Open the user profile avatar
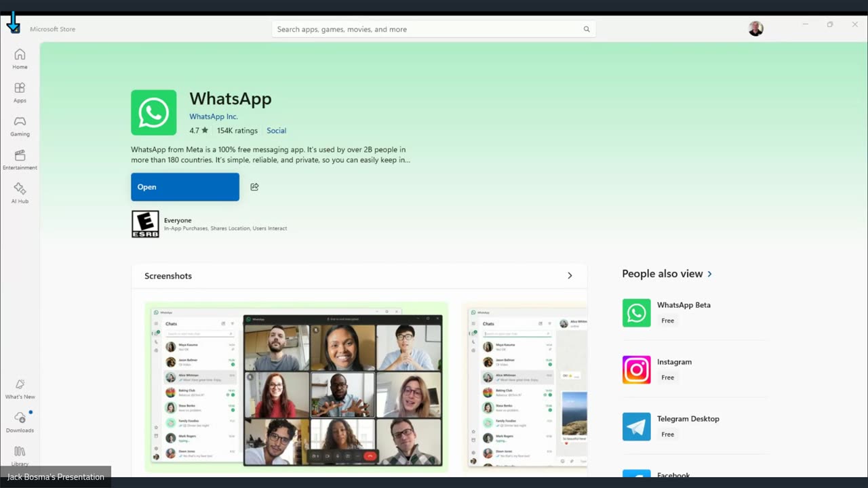This screenshot has width=868, height=488. pyautogui.click(x=756, y=28)
